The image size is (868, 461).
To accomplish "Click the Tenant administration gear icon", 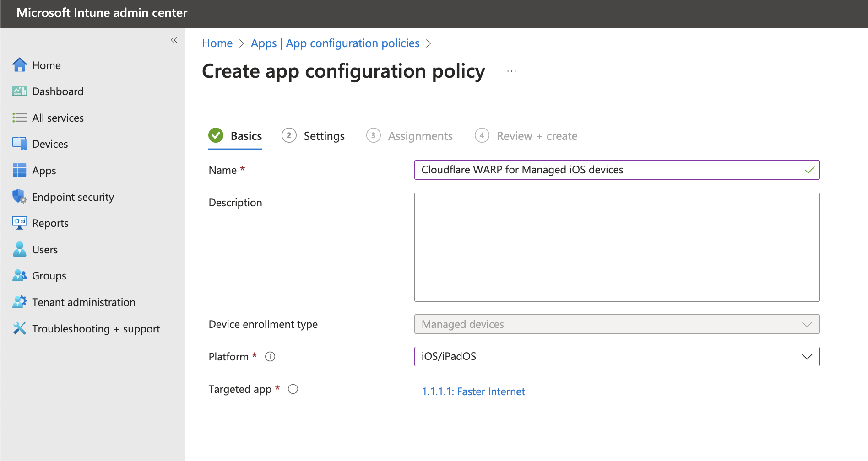I will coord(19,302).
